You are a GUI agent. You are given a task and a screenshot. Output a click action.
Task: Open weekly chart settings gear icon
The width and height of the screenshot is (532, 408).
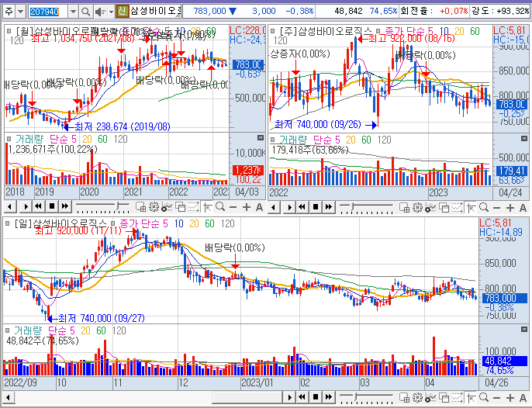tap(417, 207)
